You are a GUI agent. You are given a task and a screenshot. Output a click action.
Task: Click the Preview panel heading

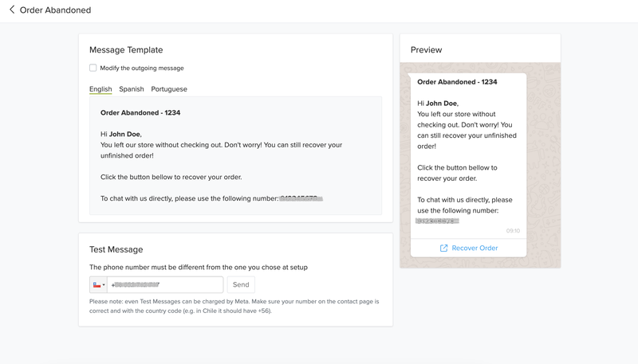click(426, 49)
